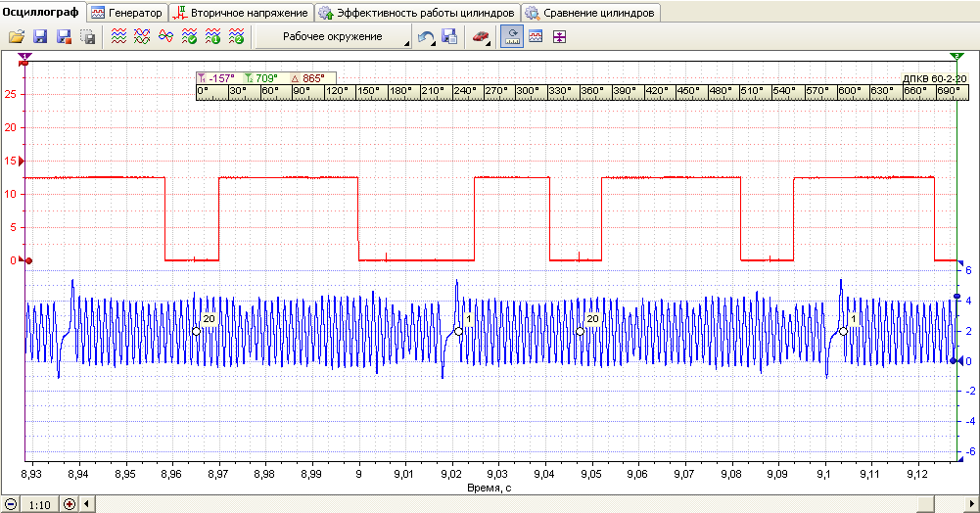
Task: Click the scrollbar left arrow
Action: click(x=87, y=504)
